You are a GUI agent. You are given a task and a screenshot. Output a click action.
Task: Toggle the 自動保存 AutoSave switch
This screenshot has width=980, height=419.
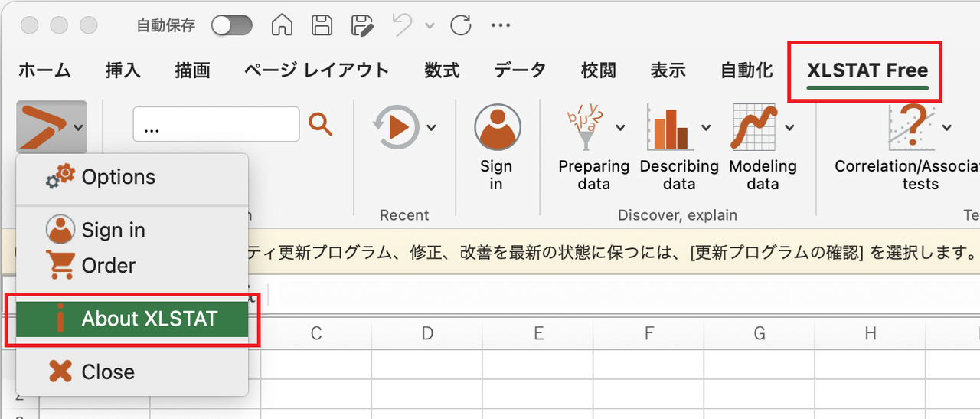click(x=232, y=25)
